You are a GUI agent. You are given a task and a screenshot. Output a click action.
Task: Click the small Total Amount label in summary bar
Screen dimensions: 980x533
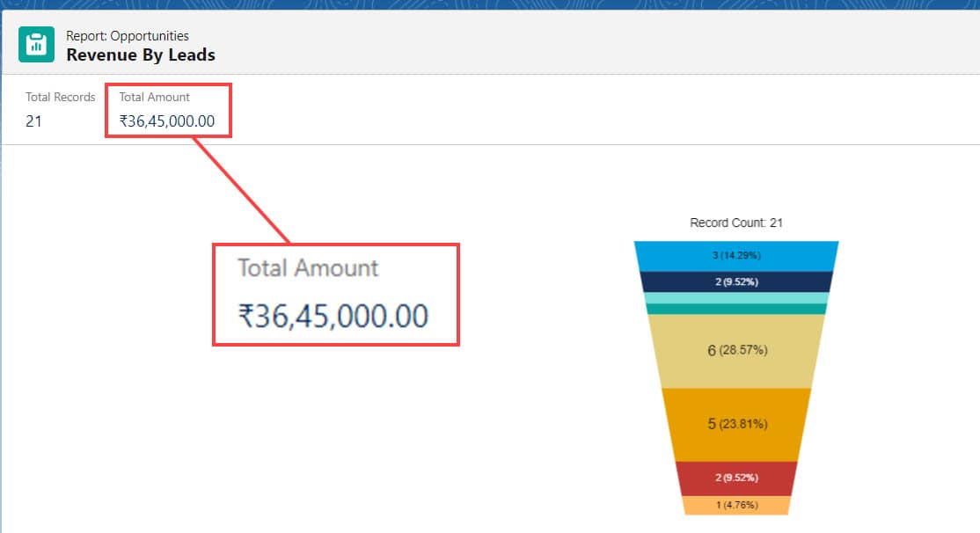(x=154, y=97)
